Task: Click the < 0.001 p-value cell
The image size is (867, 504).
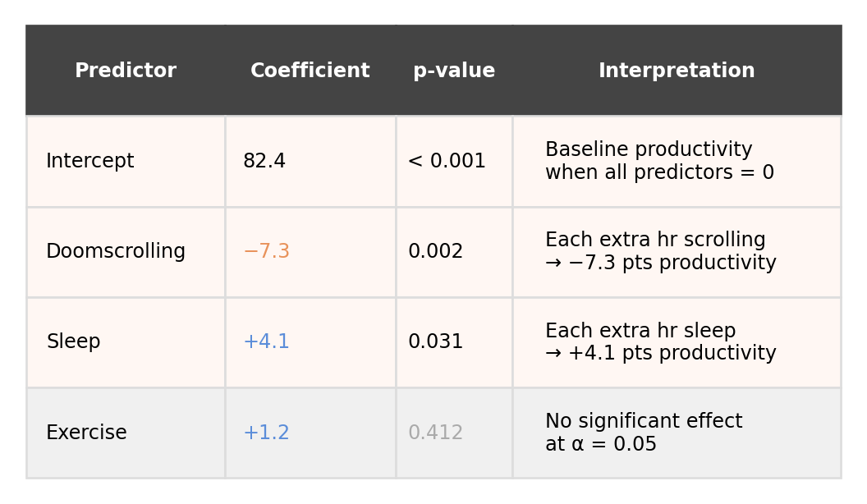Action: [454, 161]
